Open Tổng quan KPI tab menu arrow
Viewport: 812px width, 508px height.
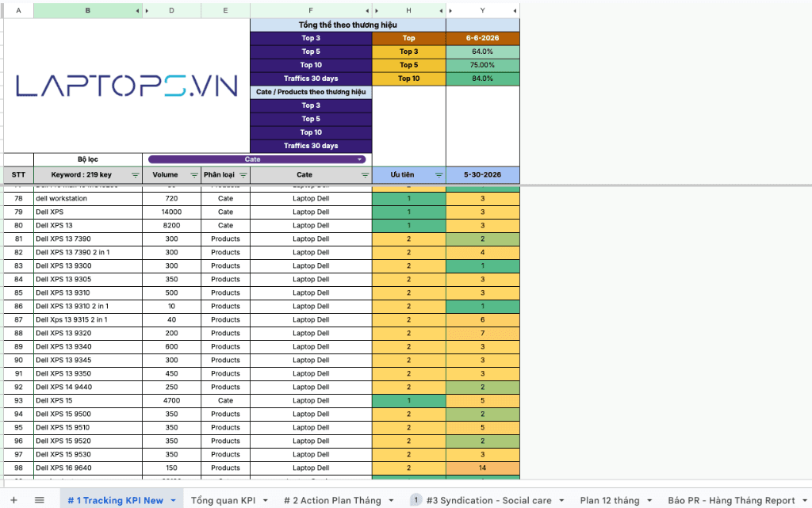(265, 501)
